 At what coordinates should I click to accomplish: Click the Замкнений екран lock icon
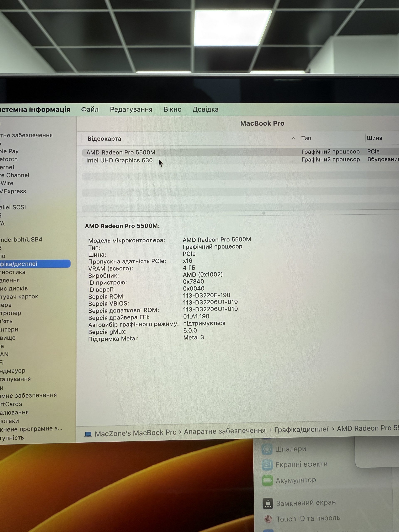click(268, 503)
